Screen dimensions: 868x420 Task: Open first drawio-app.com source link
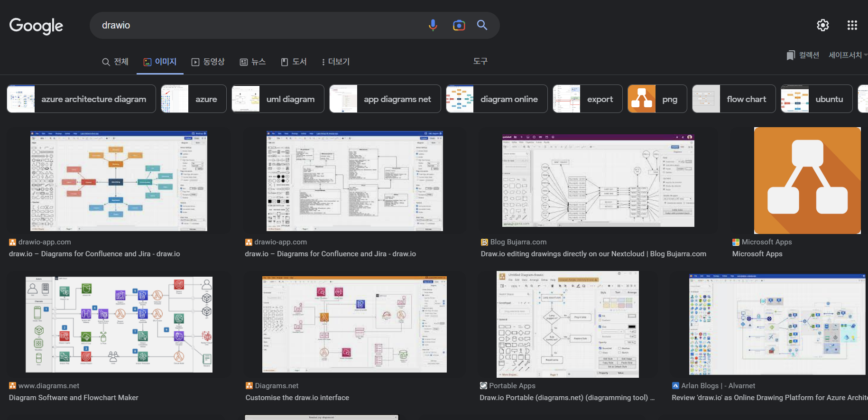[x=45, y=242]
